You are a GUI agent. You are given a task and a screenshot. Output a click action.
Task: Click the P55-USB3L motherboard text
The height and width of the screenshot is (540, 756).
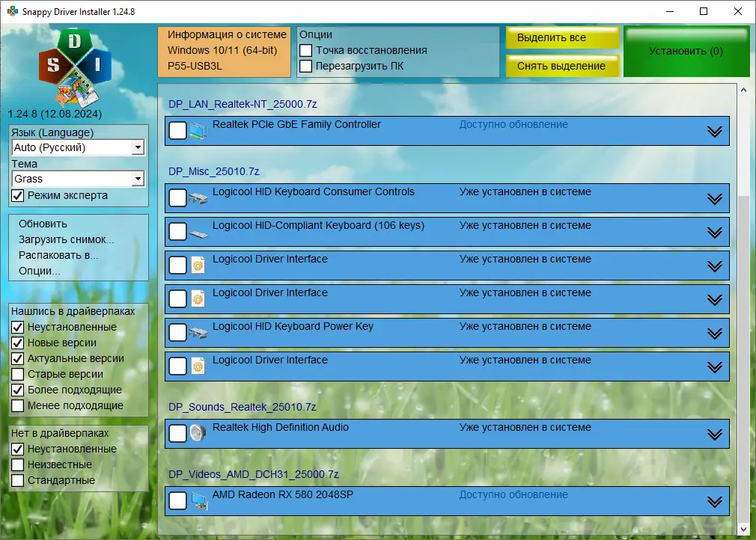point(195,66)
